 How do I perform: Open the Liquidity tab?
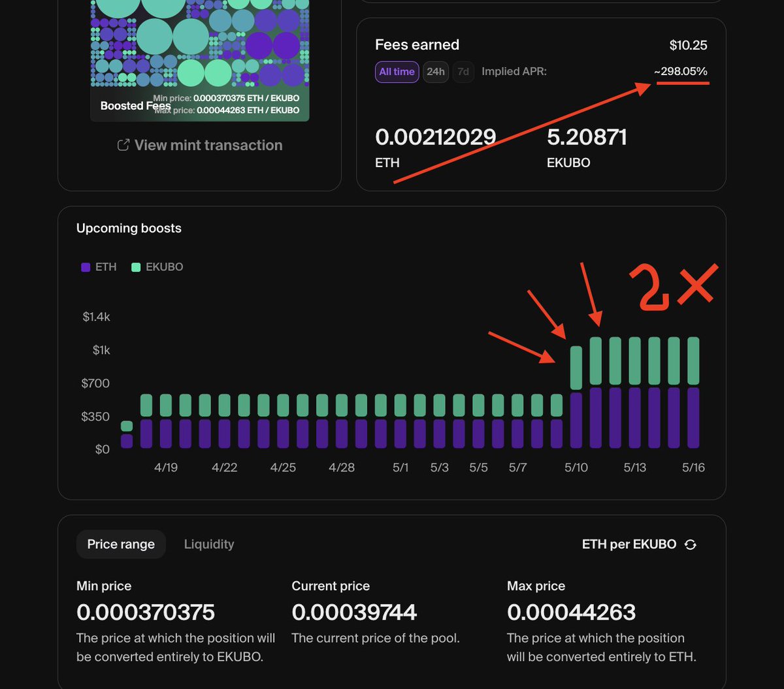(209, 544)
